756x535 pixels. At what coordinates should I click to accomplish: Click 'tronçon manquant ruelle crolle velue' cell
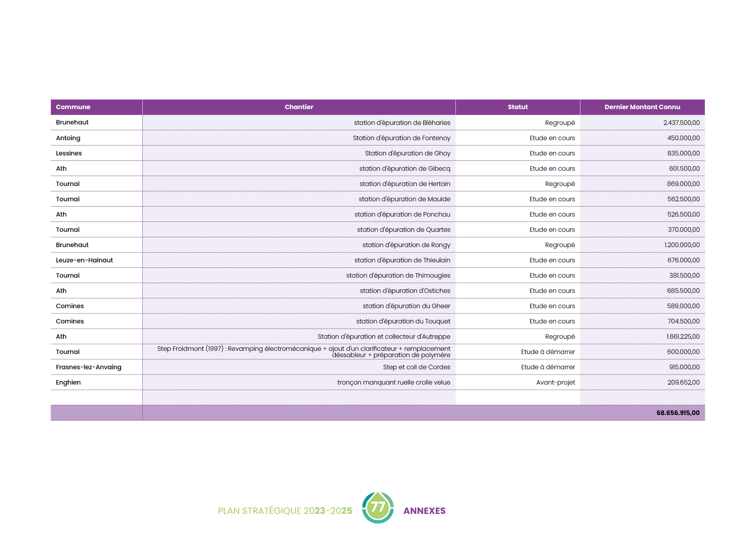[x=394, y=382]
